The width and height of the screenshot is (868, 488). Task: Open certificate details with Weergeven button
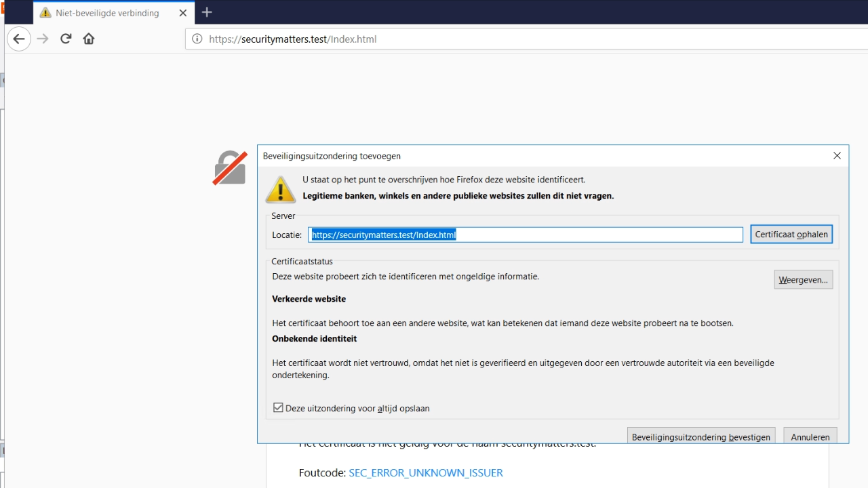point(803,280)
